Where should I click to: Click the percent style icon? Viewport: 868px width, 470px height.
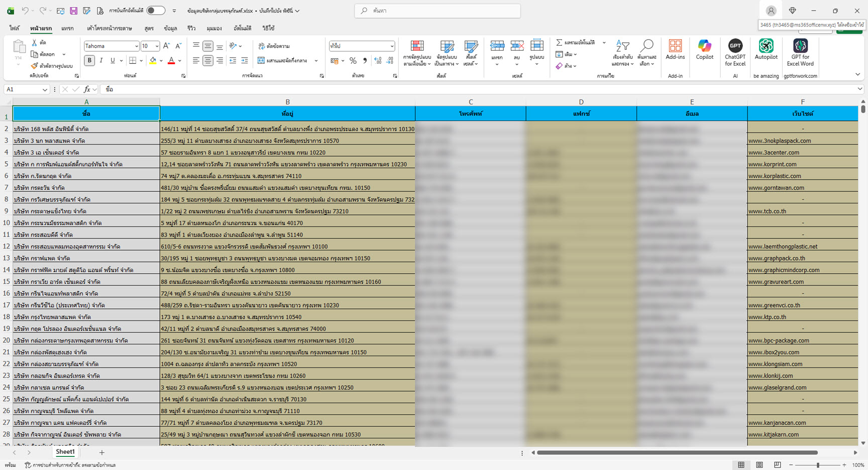pyautogui.click(x=353, y=61)
